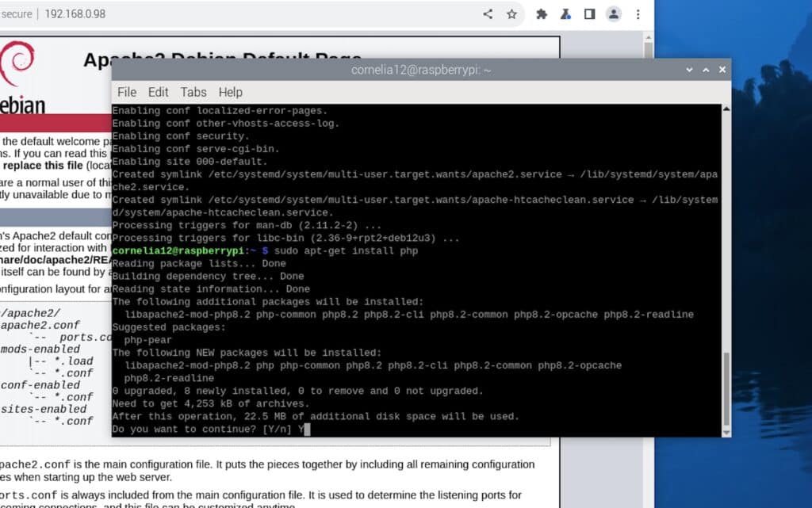Click the browser address bar showing 192.168.0.98
The height and width of the screenshot is (508, 812).
tap(238, 14)
